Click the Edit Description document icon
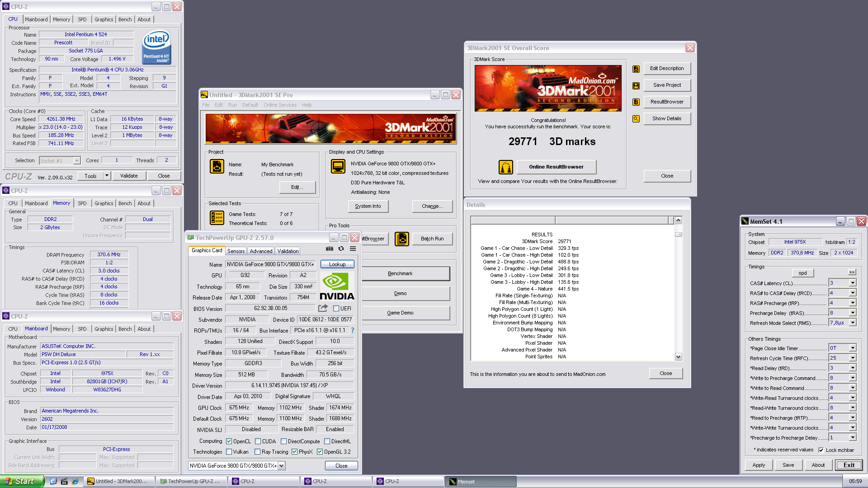 (x=636, y=68)
